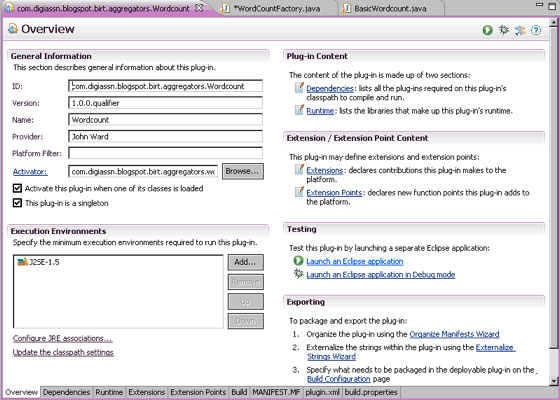
Task: Open the Externalize Strings Wizard link
Action: [496, 348]
